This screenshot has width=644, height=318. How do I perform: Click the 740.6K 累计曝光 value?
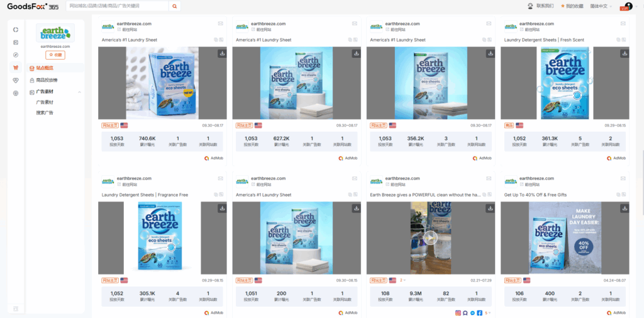coord(147,139)
